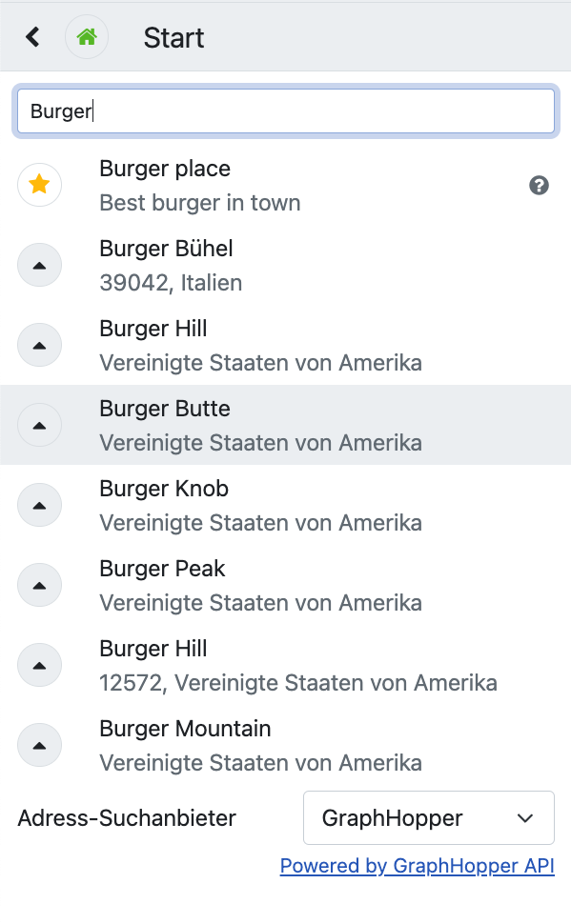Choose Burger Hill with postcode 12572
The image size is (571, 924).
[x=286, y=665]
